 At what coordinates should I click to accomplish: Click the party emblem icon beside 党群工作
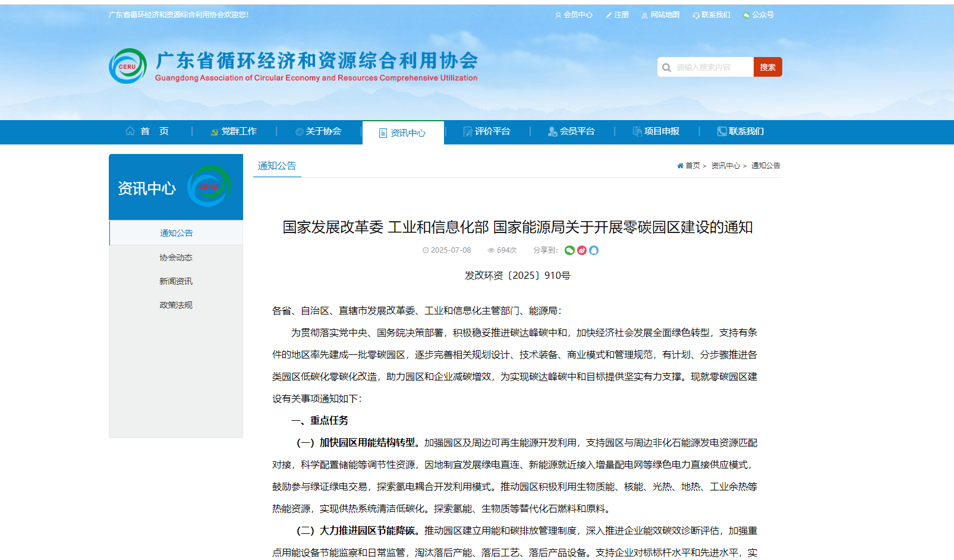click(215, 131)
